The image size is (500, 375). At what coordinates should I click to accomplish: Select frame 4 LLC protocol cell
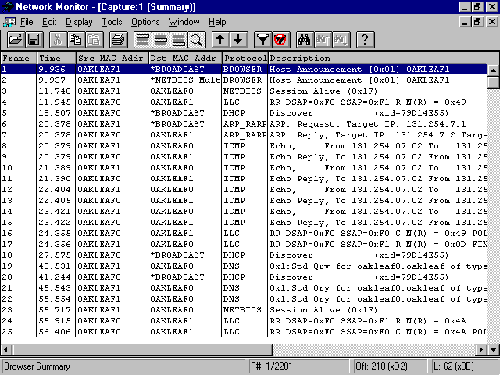click(231, 102)
